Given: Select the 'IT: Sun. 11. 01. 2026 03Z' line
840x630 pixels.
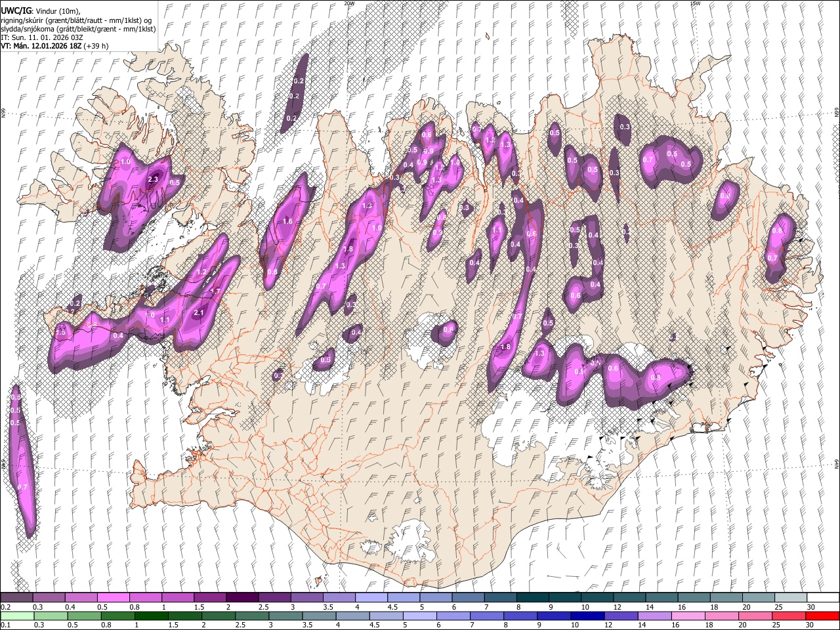Looking at the screenshot, I should (x=42, y=37).
